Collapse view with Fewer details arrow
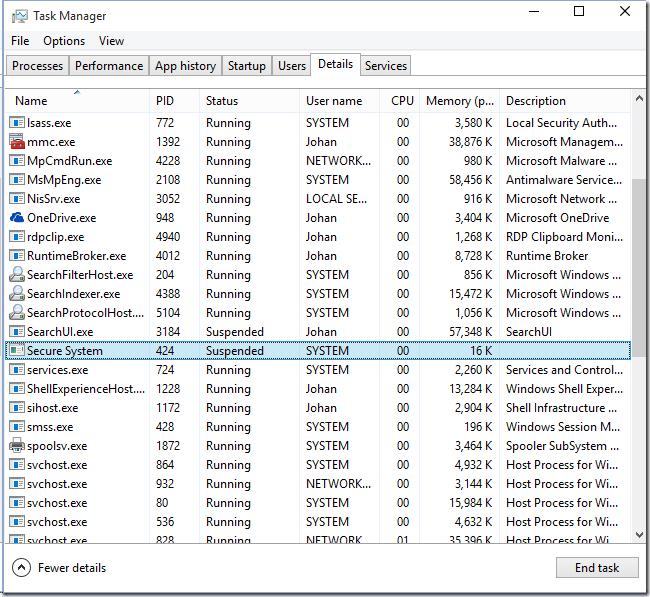Screen dimensions: 650x597 click(x=22, y=568)
